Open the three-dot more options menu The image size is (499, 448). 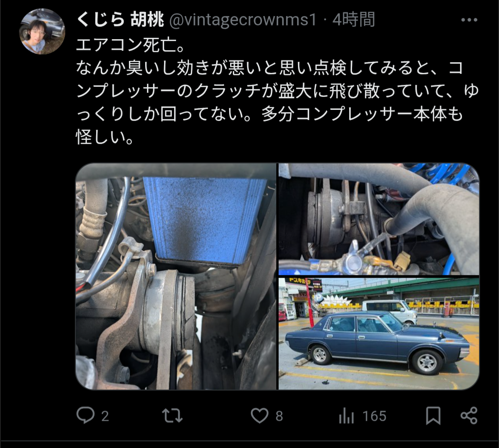click(x=469, y=20)
